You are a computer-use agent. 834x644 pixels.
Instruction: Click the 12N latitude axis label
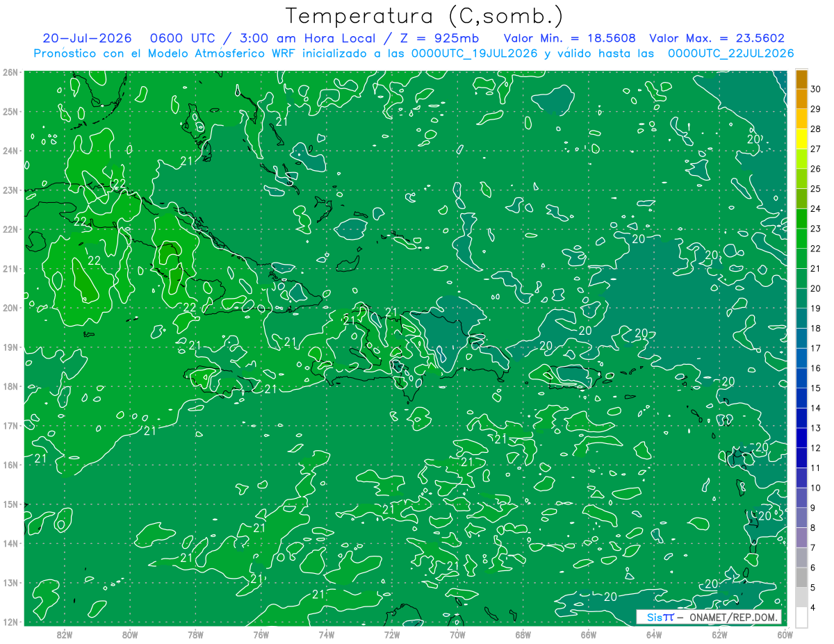tap(10, 622)
